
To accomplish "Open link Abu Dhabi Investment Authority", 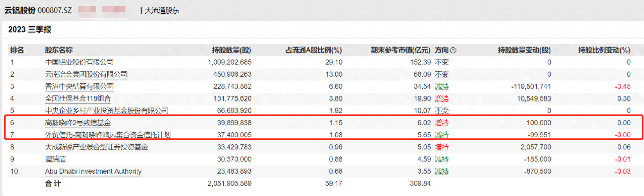I will (93, 171).
